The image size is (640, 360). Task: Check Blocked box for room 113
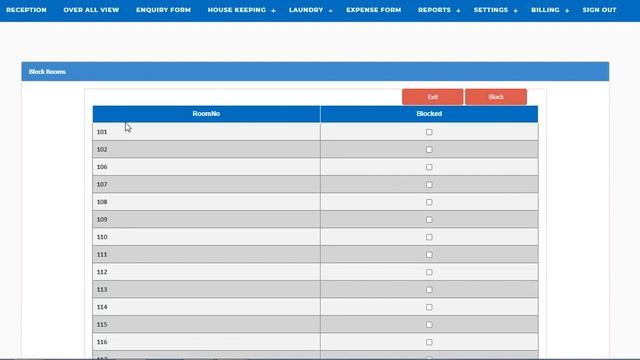tap(429, 289)
